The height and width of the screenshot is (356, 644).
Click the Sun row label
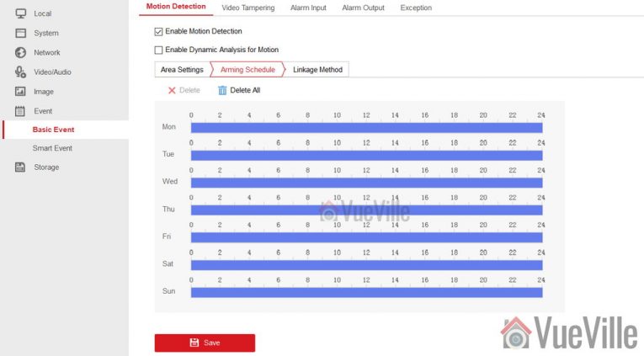168,291
